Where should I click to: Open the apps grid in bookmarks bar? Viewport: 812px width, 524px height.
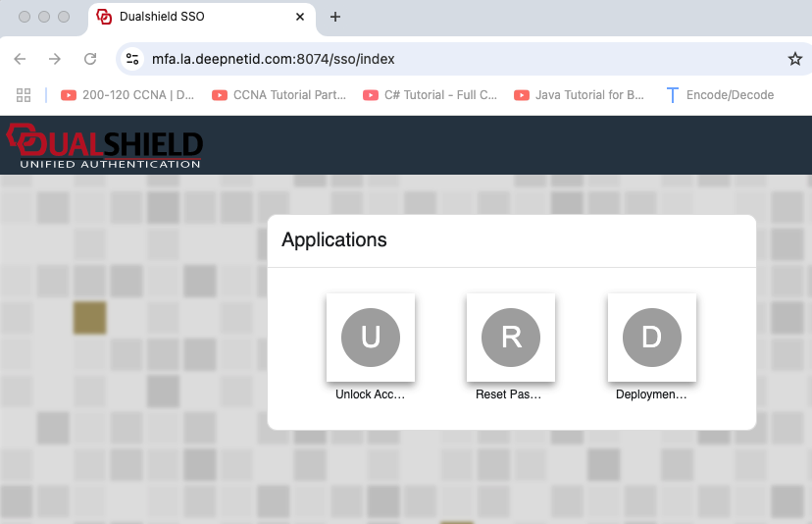[25, 95]
